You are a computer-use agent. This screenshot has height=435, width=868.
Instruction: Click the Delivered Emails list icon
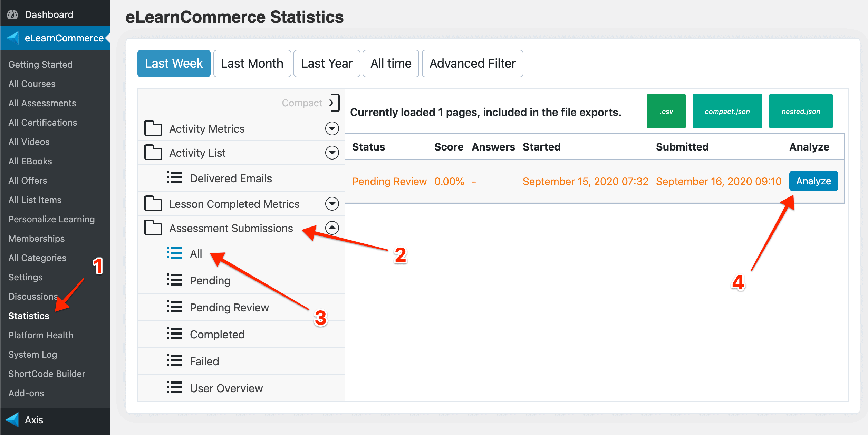175,178
